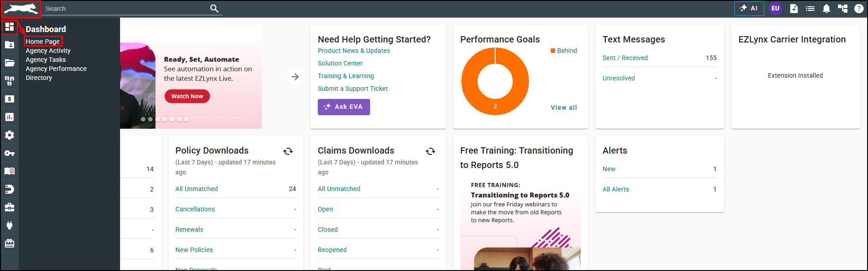Select the first carousel dot on the banner

pos(143,119)
